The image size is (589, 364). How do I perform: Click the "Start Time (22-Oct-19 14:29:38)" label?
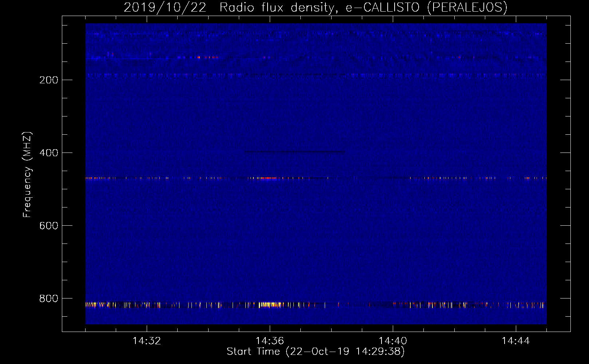316,352
